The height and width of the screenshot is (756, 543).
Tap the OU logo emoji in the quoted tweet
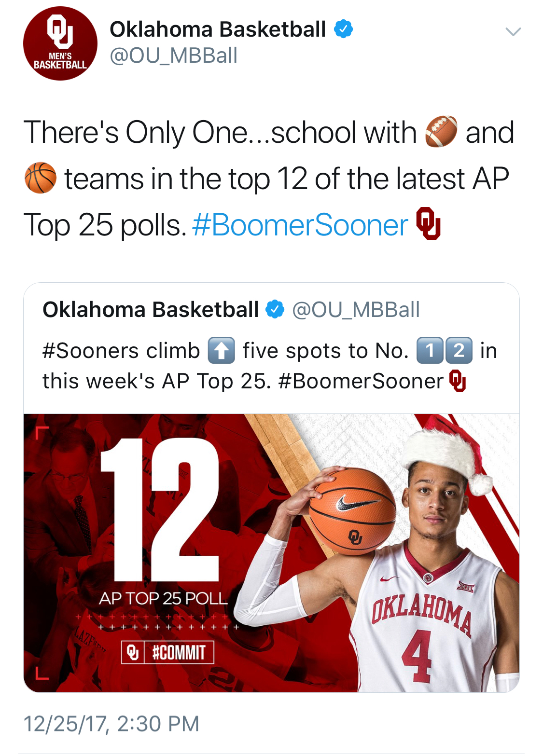[x=458, y=381]
